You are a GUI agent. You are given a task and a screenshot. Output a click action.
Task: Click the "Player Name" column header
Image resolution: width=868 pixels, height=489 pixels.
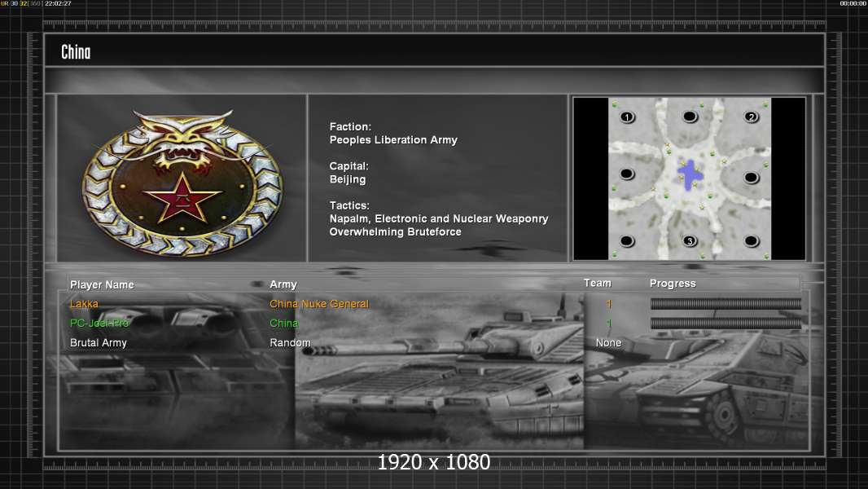point(102,284)
